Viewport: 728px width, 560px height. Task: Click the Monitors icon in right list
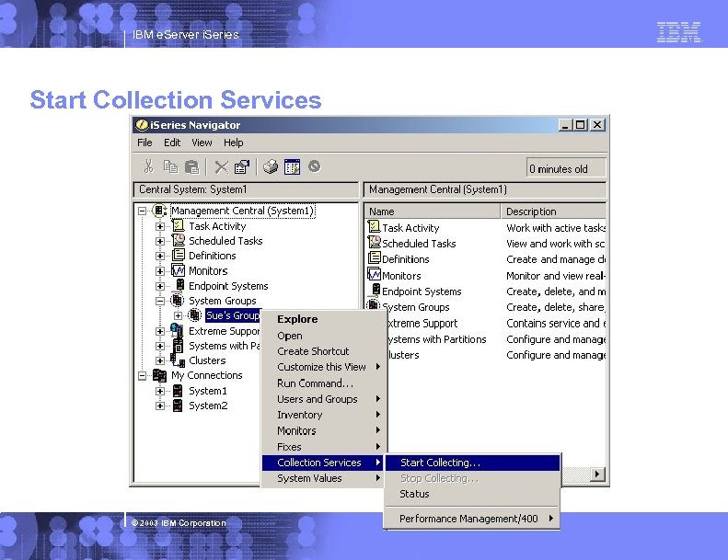374,274
